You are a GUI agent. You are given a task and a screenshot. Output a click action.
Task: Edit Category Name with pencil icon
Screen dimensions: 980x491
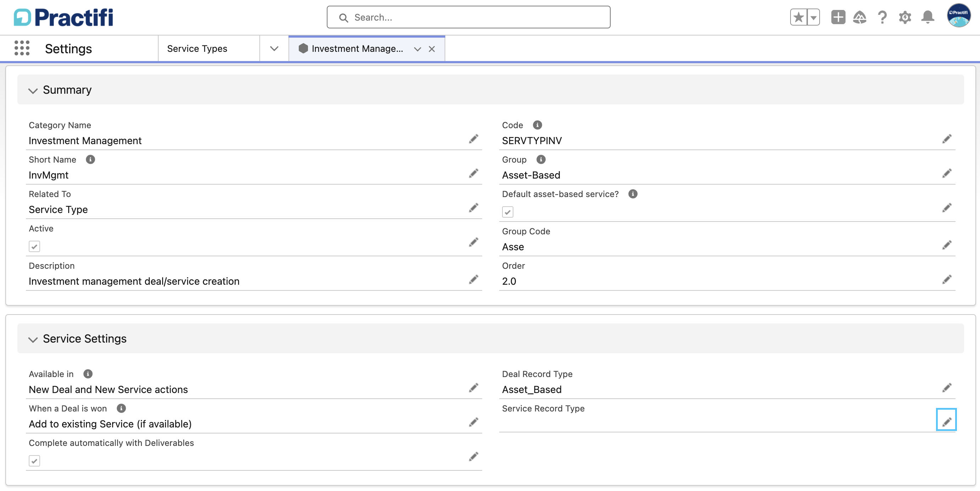[473, 139]
